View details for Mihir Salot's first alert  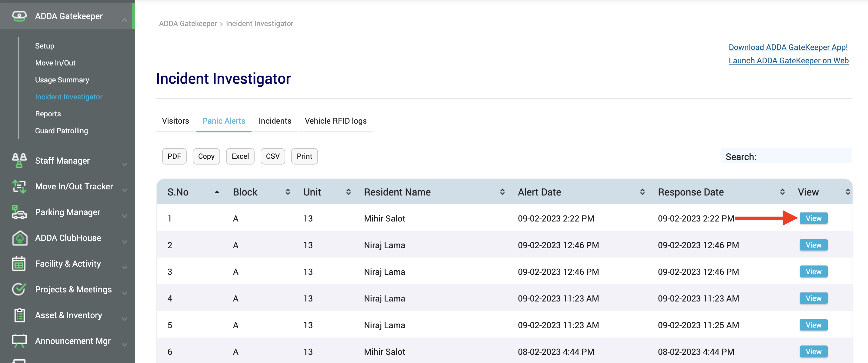pyautogui.click(x=813, y=218)
